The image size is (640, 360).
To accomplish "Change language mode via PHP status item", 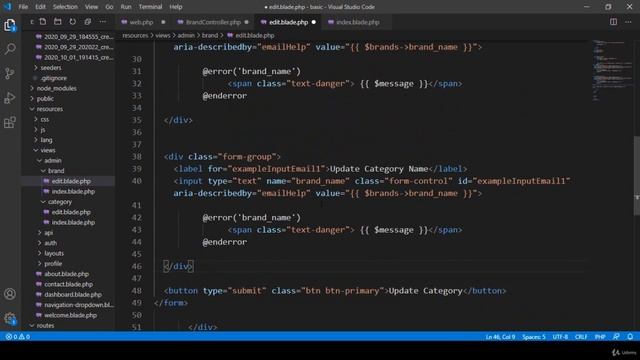I will coord(600,337).
